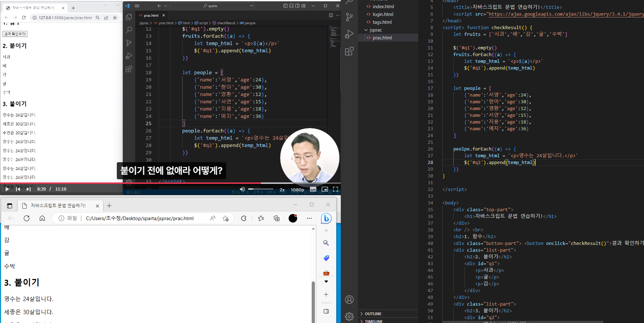Open Edge Settings and more menu

coord(309,218)
